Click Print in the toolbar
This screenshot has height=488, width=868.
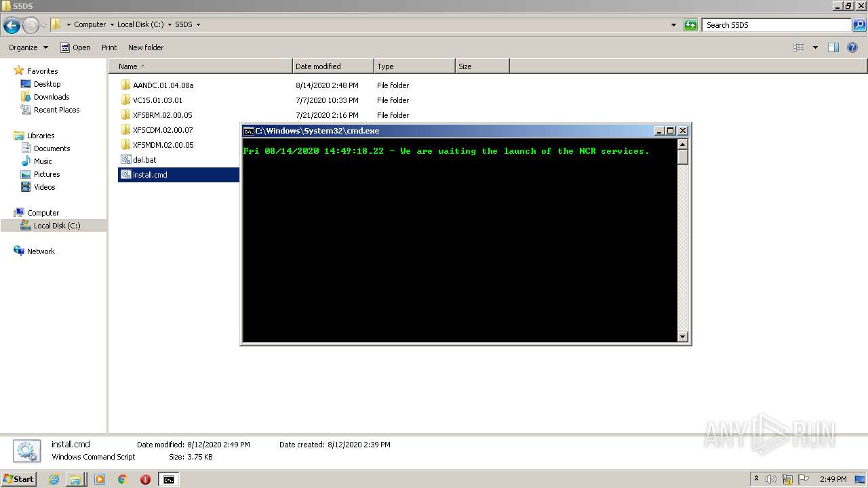[x=109, y=47]
